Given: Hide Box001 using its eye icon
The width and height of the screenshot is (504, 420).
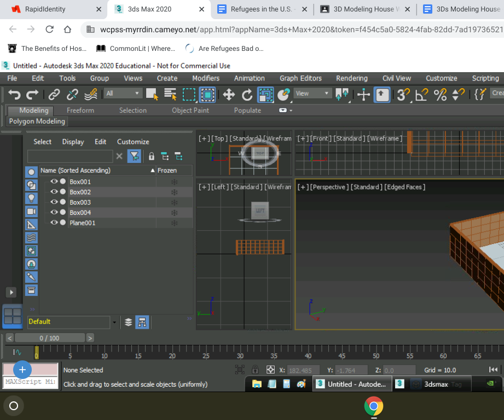Looking at the screenshot, I should pos(54,182).
